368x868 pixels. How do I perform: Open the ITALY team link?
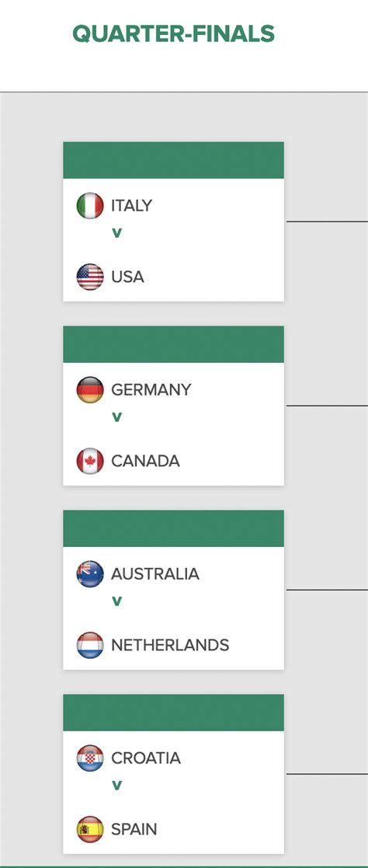[x=131, y=206]
